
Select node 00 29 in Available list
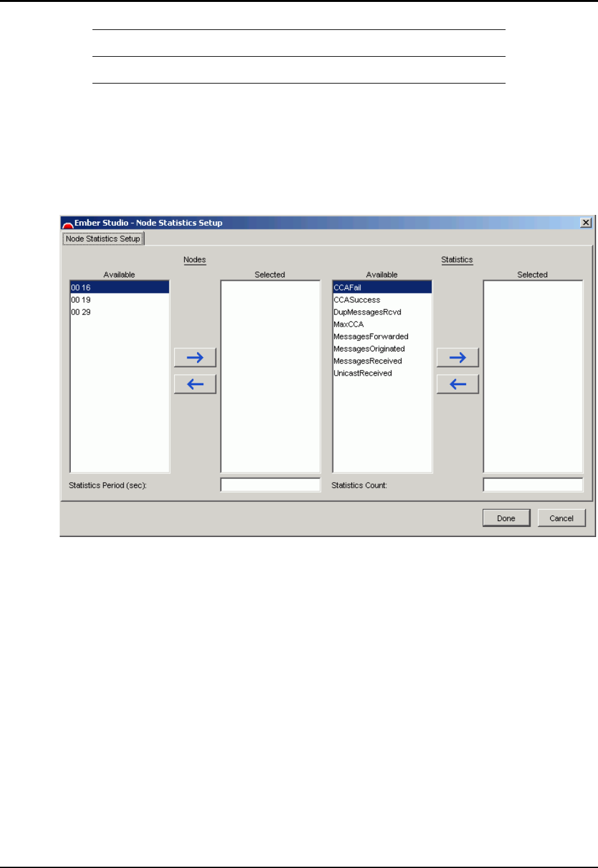point(120,312)
